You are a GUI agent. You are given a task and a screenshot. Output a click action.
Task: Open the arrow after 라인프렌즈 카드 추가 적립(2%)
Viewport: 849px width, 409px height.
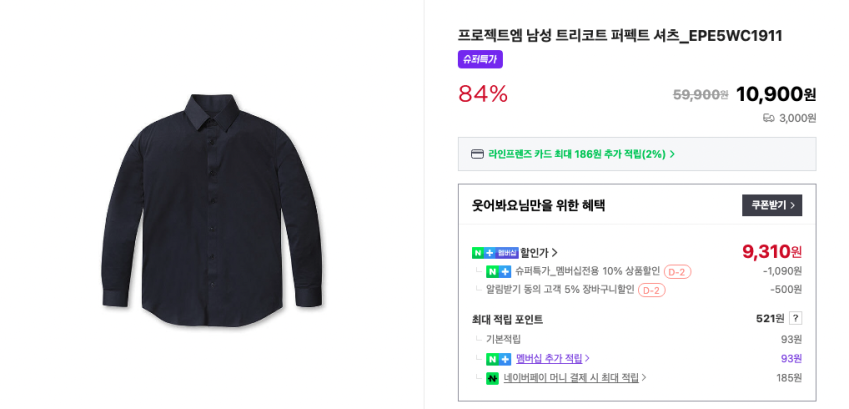pos(672,154)
